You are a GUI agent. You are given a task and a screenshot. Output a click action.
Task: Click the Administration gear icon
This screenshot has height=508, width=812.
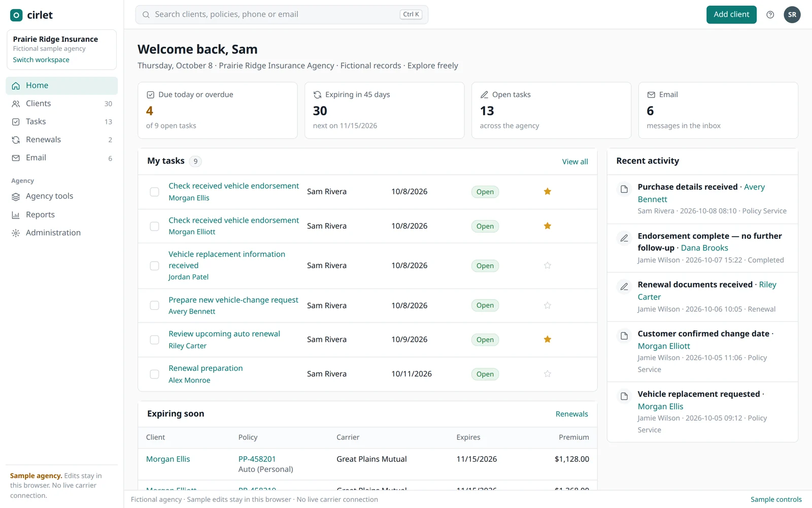(x=16, y=233)
